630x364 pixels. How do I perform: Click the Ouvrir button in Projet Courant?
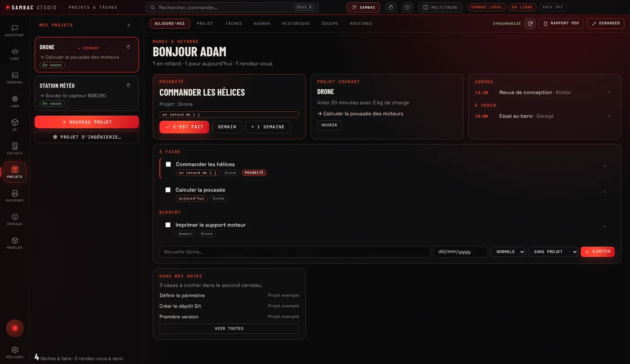329,125
